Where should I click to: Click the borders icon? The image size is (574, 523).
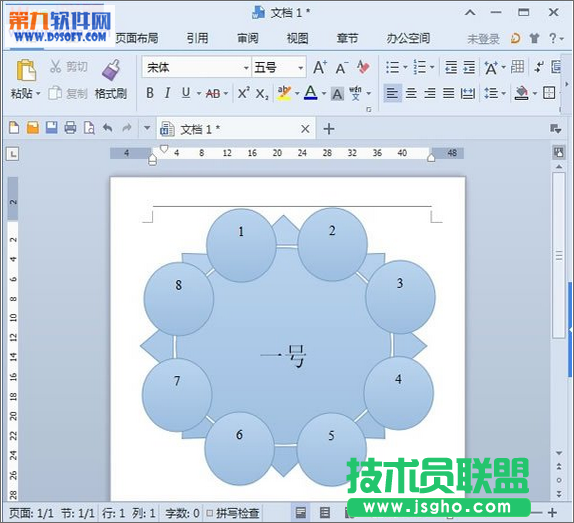point(549,93)
